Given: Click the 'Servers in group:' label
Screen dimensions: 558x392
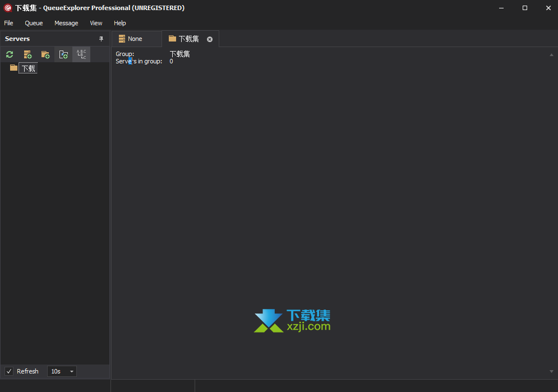Looking at the screenshot, I should (139, 61).
